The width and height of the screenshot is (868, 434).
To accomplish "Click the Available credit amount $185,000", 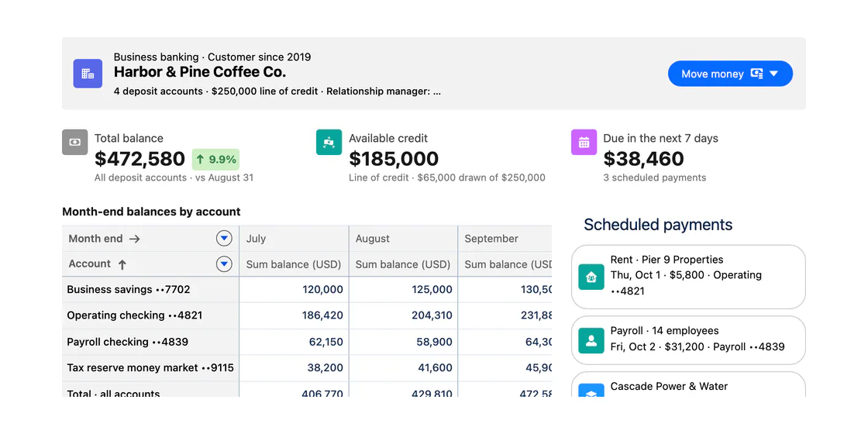I will (x=394, y=160).
